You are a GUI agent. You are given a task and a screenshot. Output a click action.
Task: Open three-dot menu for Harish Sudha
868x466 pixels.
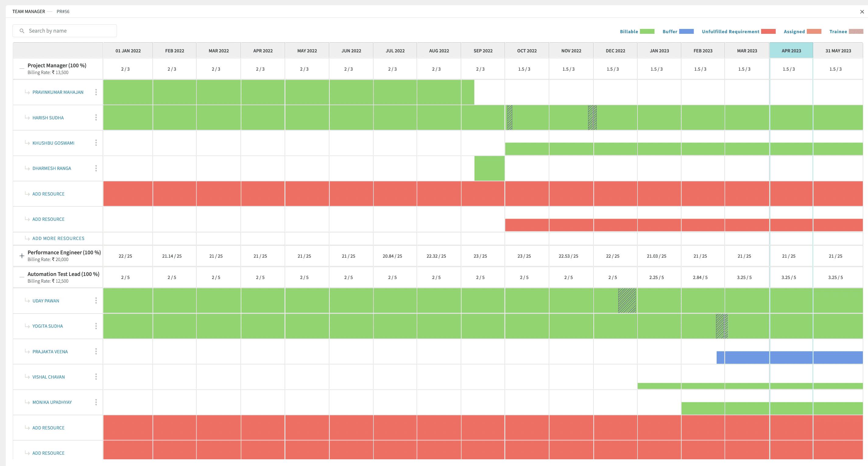pyautogui.click(x=96, y=117)
